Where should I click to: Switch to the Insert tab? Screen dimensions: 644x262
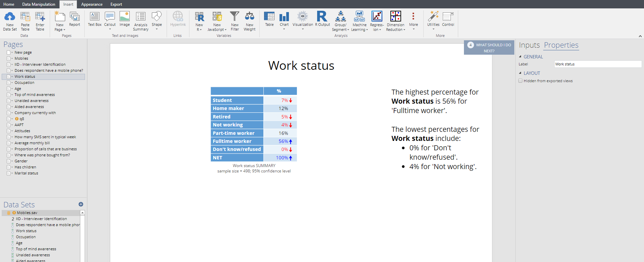click(x=68, y=4)
